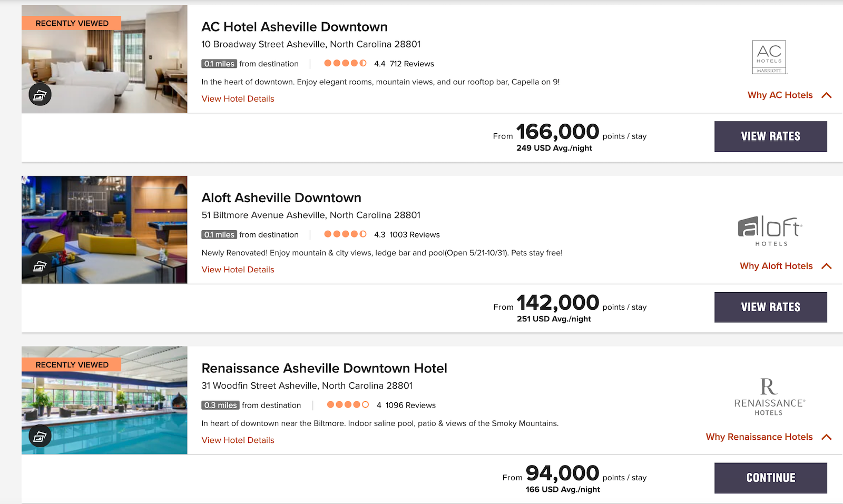Click View Rates for AC Hotel Asheville Downtown
This screenshot has width=843, height=504.
pos(770,136)
